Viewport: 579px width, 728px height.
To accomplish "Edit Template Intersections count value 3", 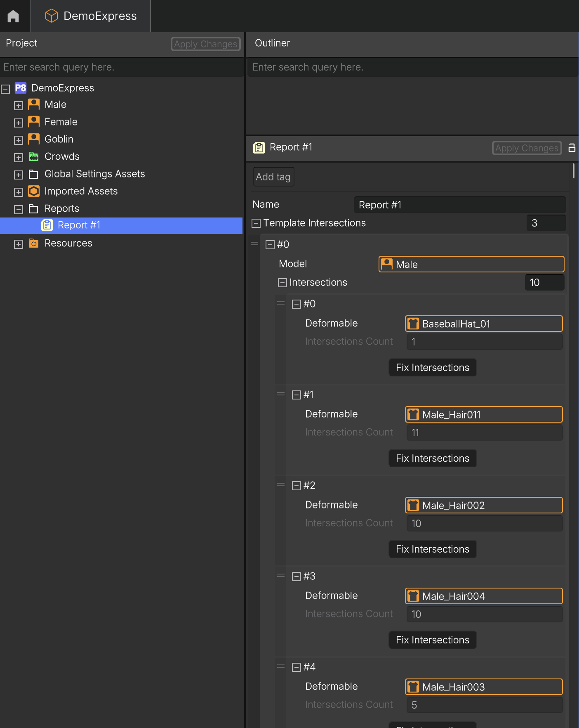I will pyautogui.click(x=546, y=223).
